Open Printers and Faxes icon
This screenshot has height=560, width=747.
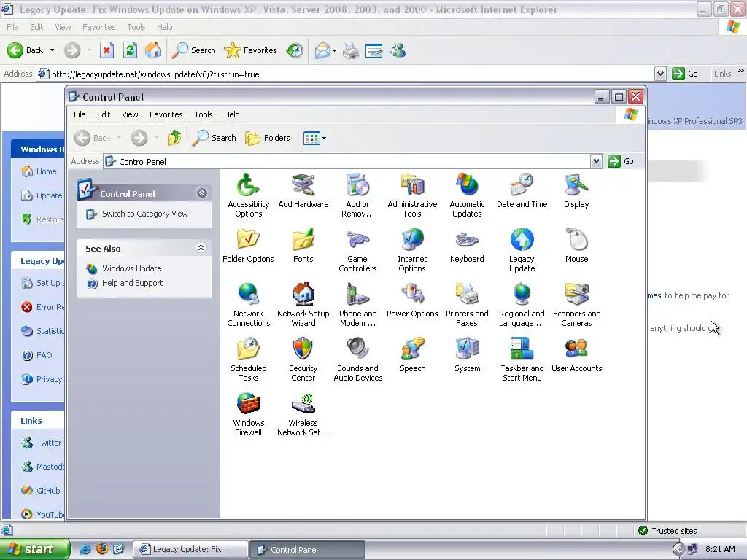click(467, 305)
